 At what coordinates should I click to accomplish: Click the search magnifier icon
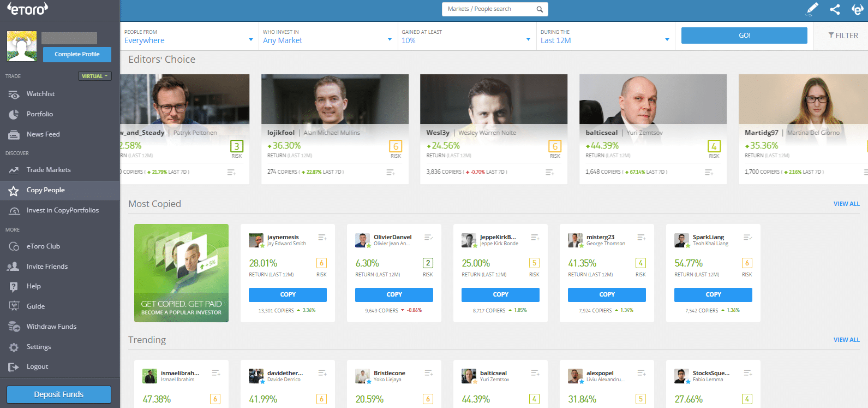pos(540,9)
